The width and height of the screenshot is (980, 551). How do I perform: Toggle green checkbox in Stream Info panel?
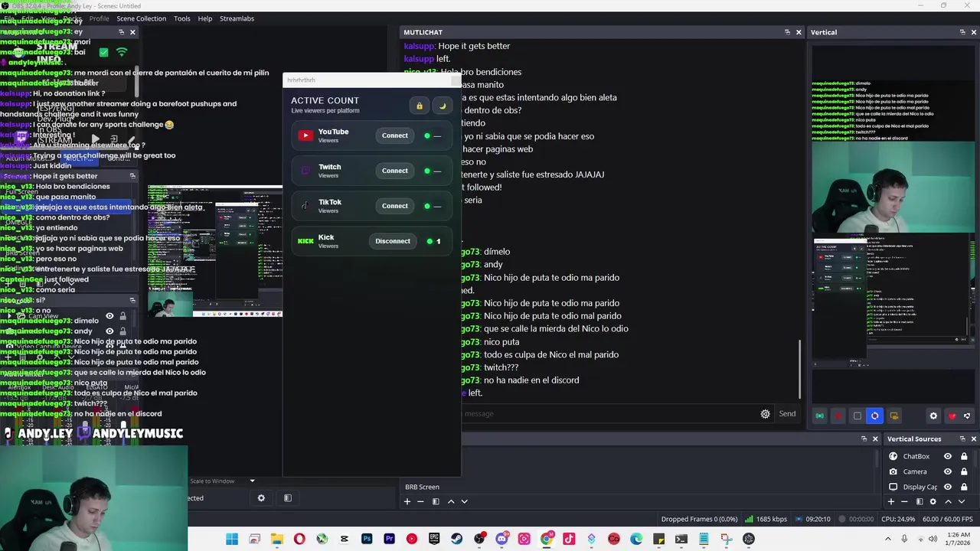pyautogui.click(x=103, y=52)
